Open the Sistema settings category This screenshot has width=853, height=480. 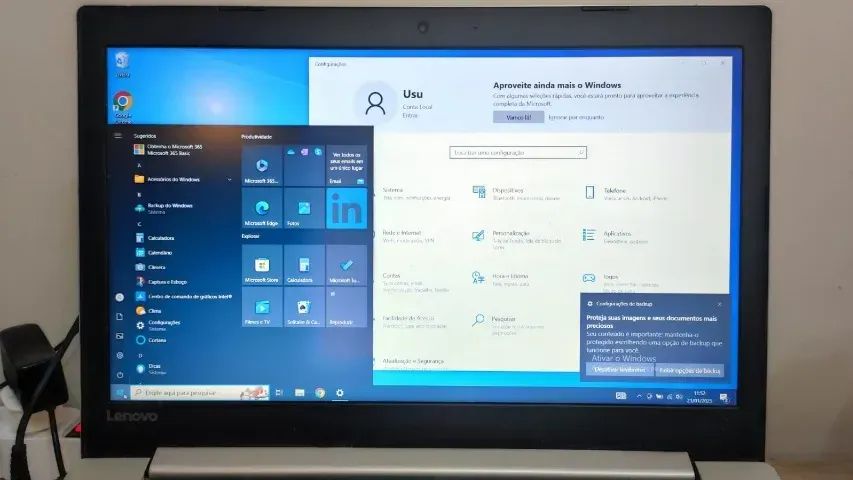coord(416,194)
